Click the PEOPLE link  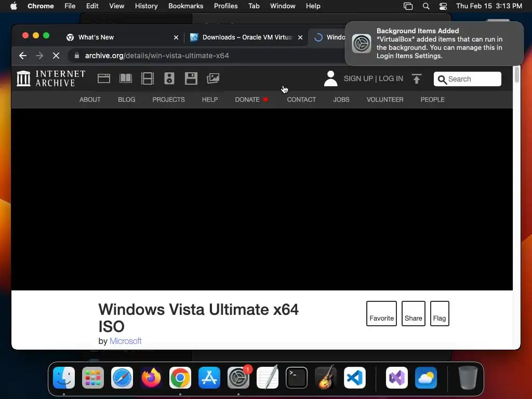click(x=433, y=99)
